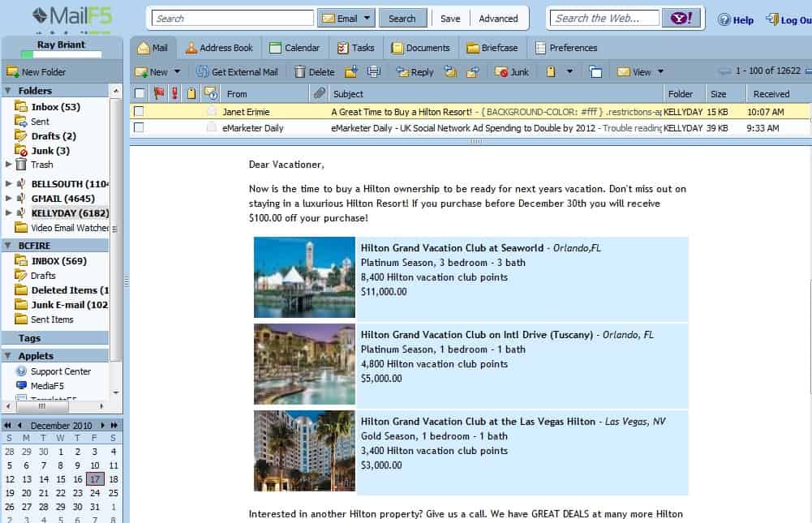Open the Briefcase tab
The width and height of the screenshot is (812, 523).
pyautogui.click(x=492, y=48)
